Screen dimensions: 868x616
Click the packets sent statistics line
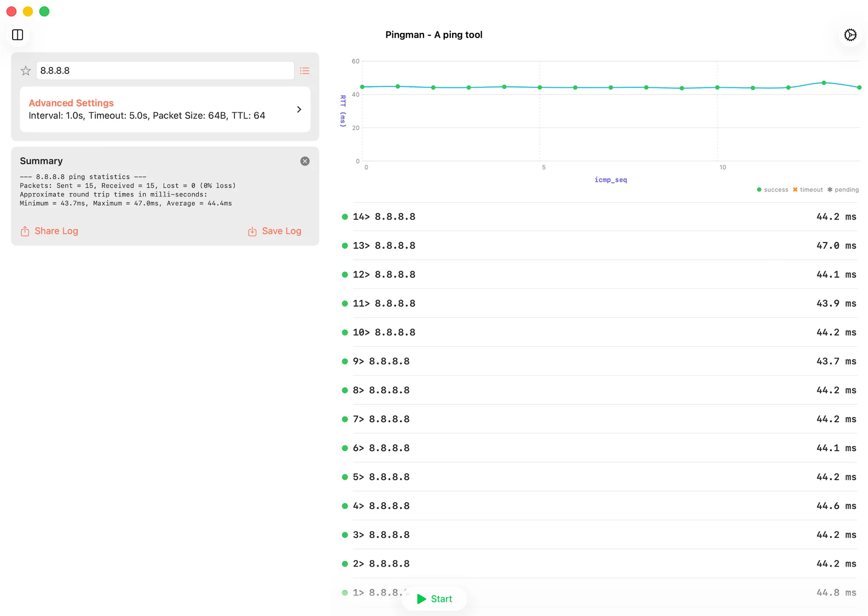click(x=128, y=186)
